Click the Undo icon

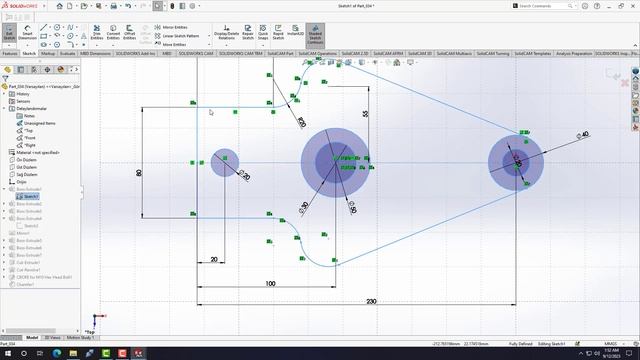[x=128, y=6]
